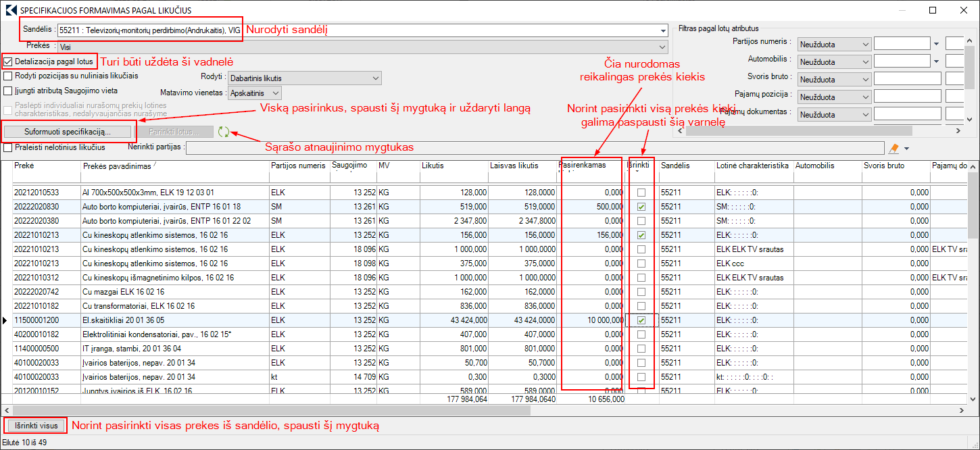Open the small arrow next to marker icon
This screenshot has width=980, height=450.
(906, 148)
